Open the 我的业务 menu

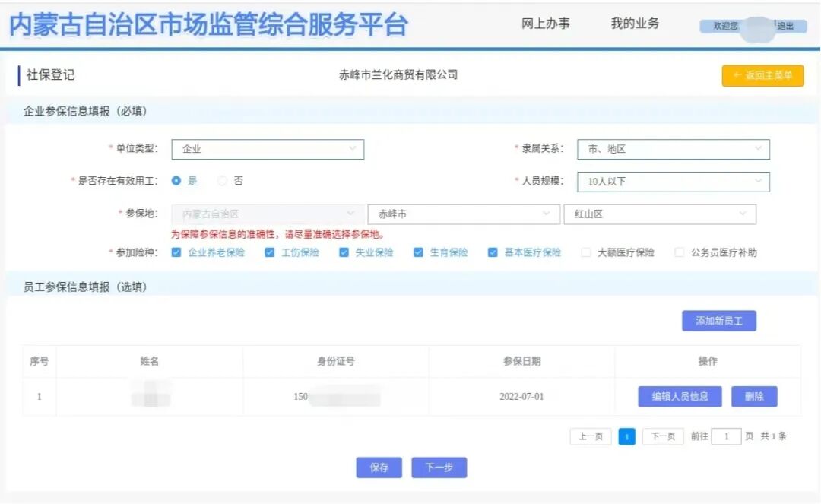pyautogui.click(x=635, y=24)
